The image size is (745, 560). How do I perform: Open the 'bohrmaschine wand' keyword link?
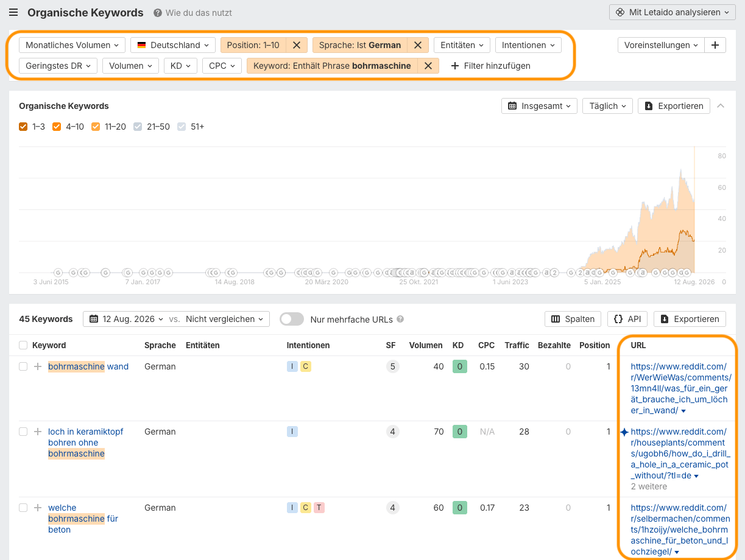coord(88,366)
